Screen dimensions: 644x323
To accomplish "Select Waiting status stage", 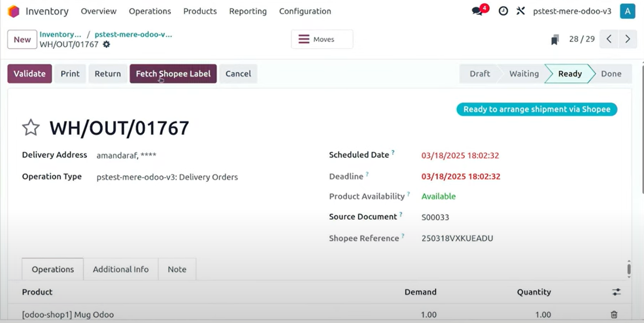I will coord(524,74).
